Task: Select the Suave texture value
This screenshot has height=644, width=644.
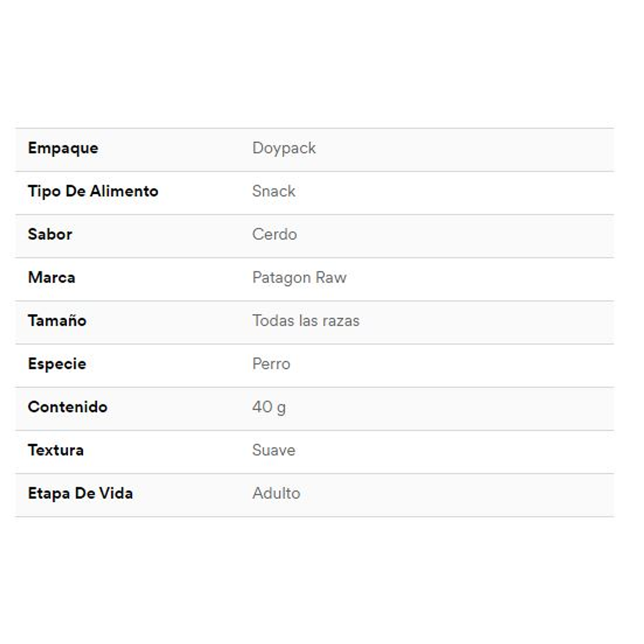Action: pos(273,450)
